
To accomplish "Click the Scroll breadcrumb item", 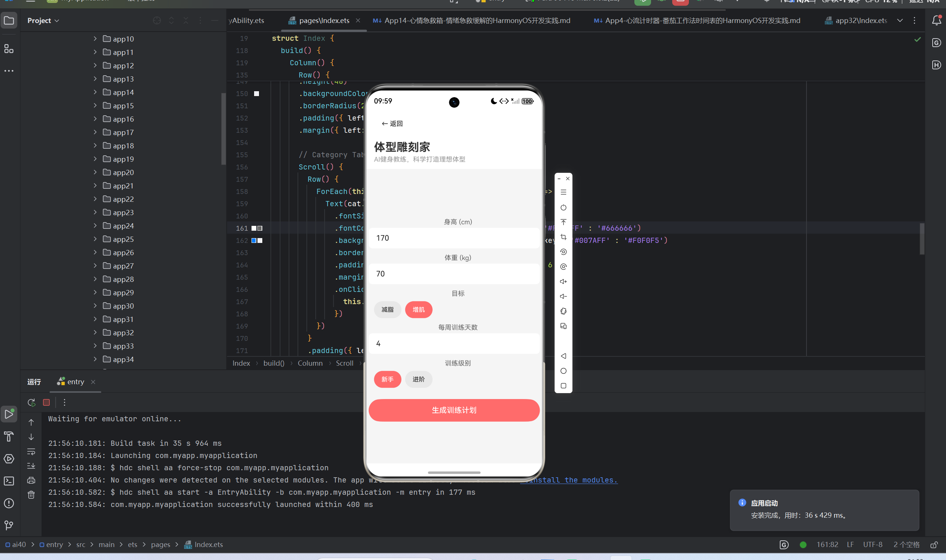I will pyautogui.click(x=344, y=363).
